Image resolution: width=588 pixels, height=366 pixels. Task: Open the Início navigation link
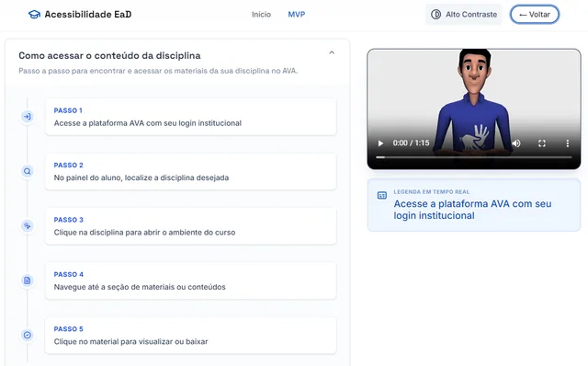click(261, 15)
